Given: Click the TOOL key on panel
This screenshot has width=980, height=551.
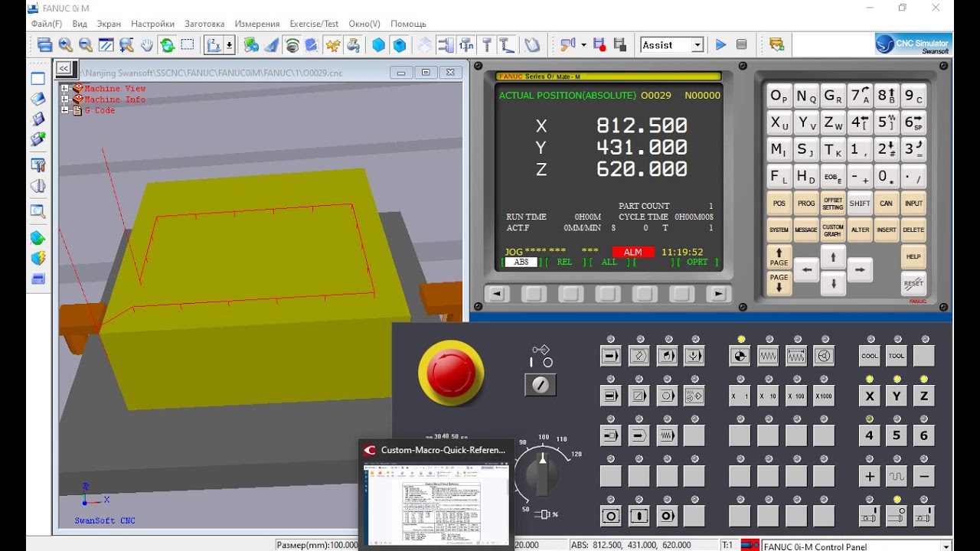Looking at the screenshot, I should click(897, 356).
